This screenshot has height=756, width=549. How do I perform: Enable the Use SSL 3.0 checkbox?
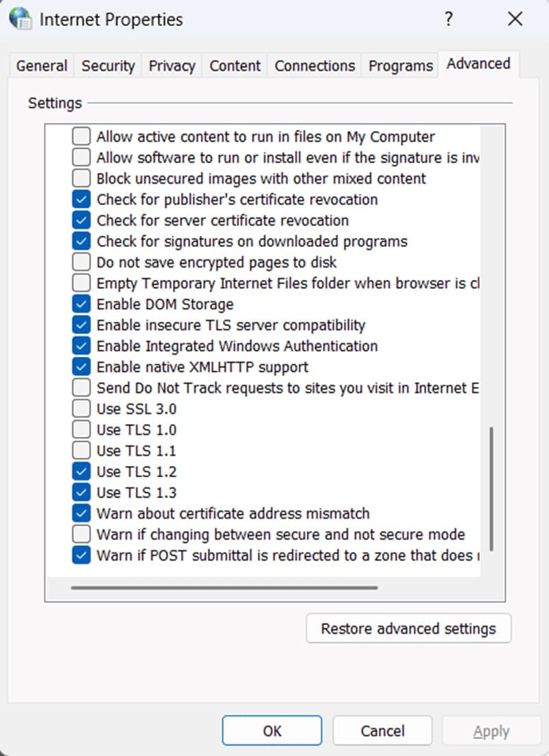point(82,409)
